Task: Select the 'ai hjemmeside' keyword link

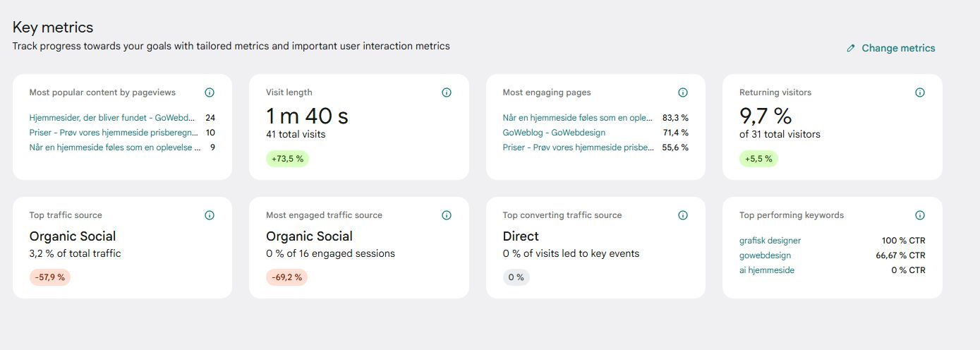Action: click(766, 270)
